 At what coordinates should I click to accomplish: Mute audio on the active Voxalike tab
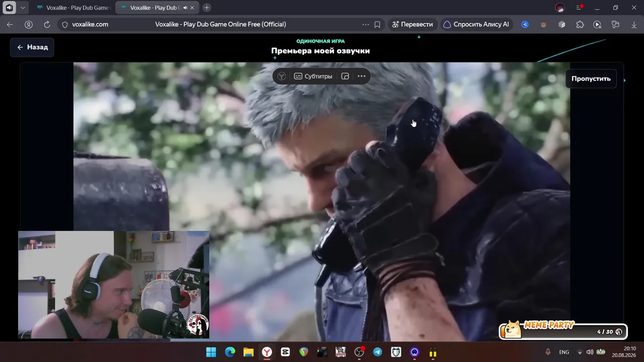point(185,8)
